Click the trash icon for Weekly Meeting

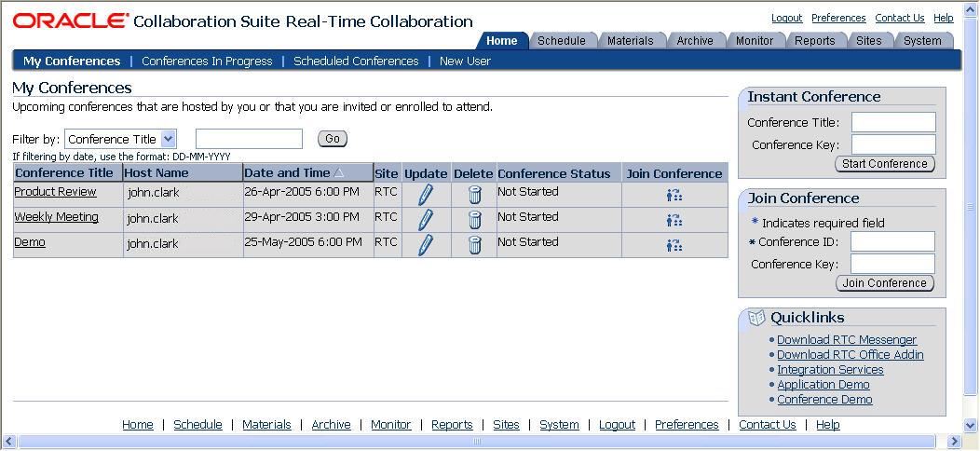point(474,220)
